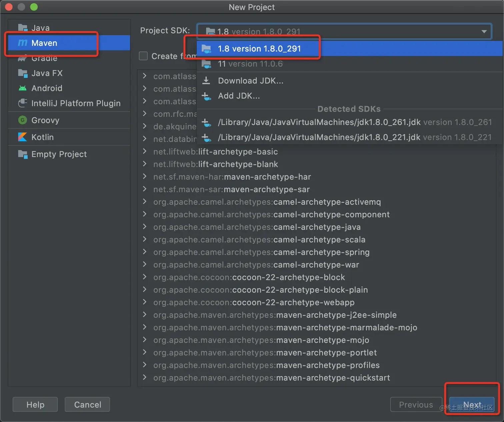Click the Help button
The height and width of the screenshot is (422, 504).
coord(35,404)
